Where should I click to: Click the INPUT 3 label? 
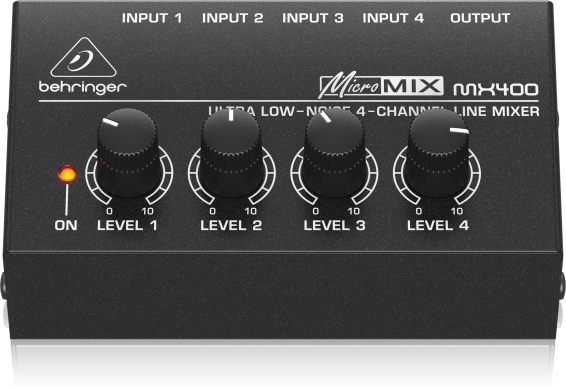312,18
